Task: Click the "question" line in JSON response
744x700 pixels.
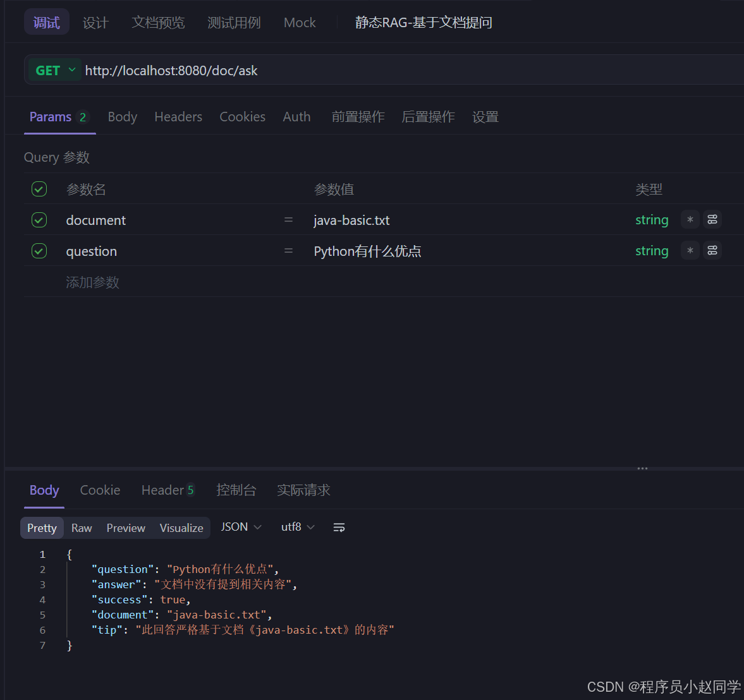Action: 185,569
